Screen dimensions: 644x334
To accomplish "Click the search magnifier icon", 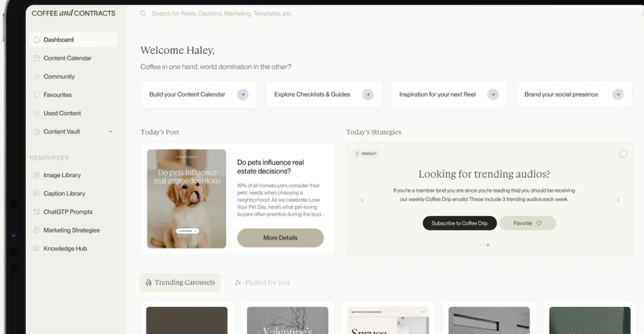I will click(x=143, y=14).
